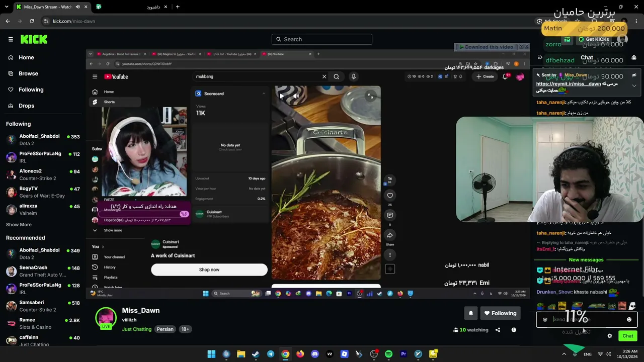Click the green KICK logo

[34, 39]
